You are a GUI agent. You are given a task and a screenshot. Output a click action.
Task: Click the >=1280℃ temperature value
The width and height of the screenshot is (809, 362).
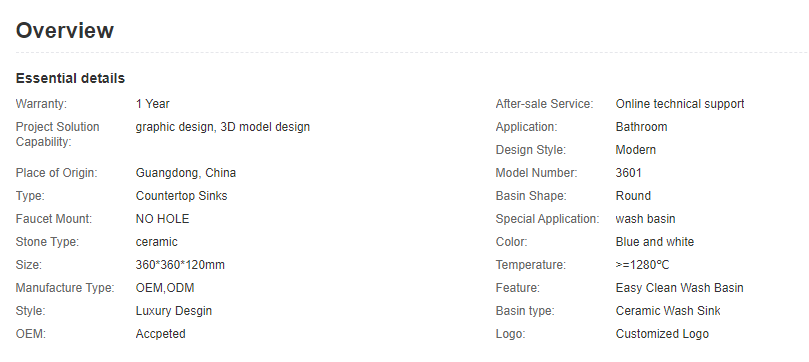point(642,265)
